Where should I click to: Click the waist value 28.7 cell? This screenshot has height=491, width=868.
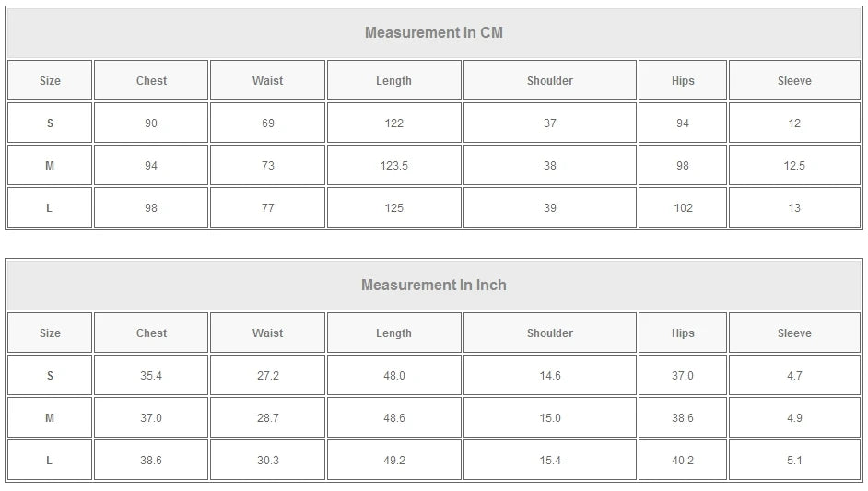pos(267,418)
